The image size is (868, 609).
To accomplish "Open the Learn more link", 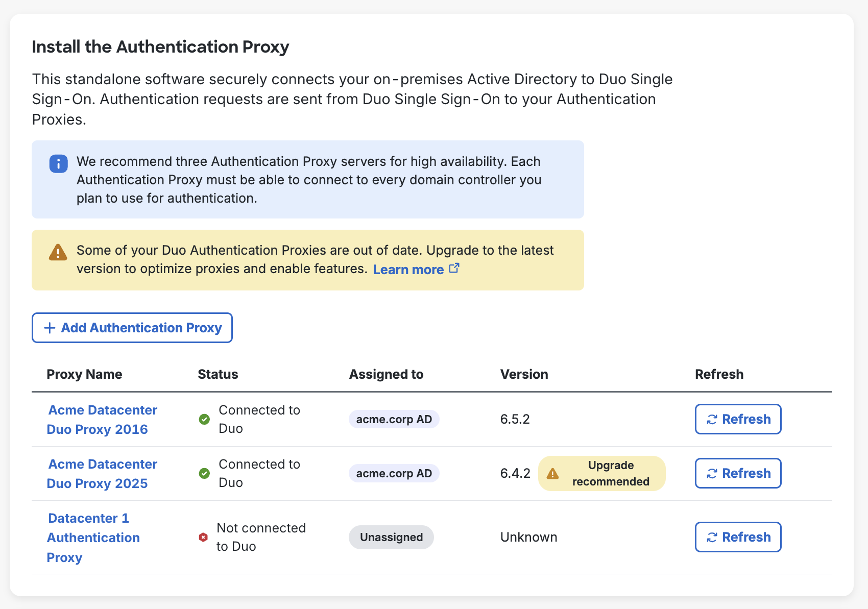I will click(408, 269).
